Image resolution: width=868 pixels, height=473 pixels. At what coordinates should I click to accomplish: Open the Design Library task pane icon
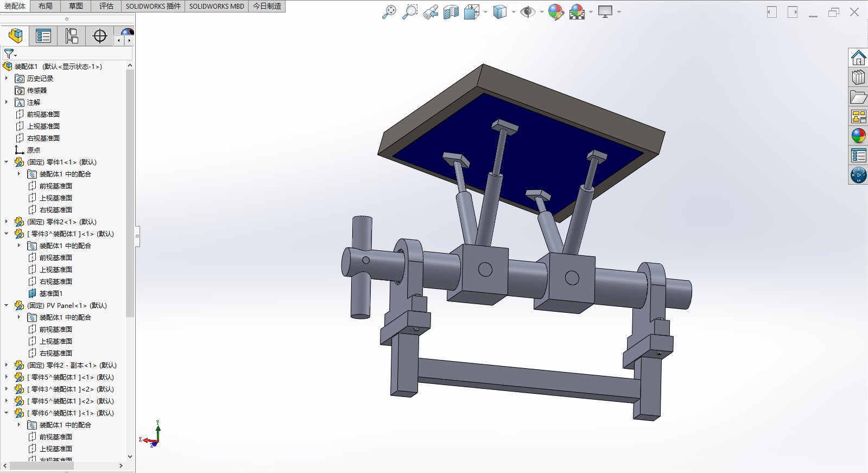(858, 77)
